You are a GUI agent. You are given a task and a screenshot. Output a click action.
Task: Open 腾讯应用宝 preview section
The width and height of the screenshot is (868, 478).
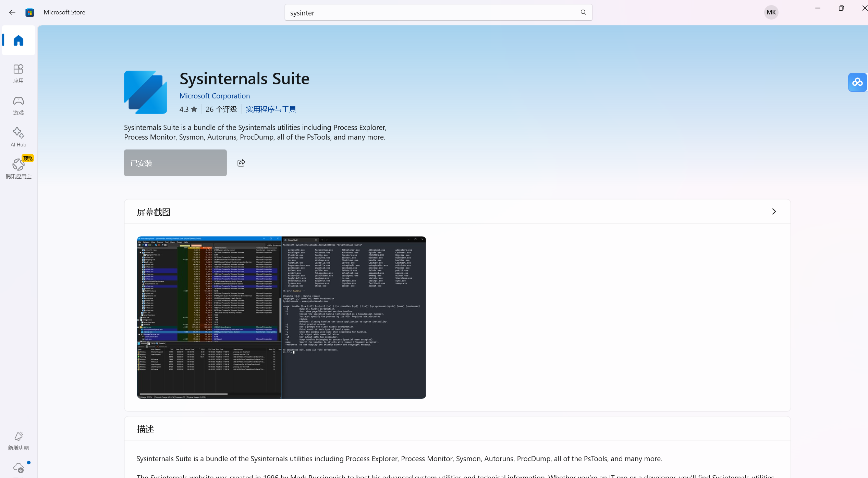(19, 168)
